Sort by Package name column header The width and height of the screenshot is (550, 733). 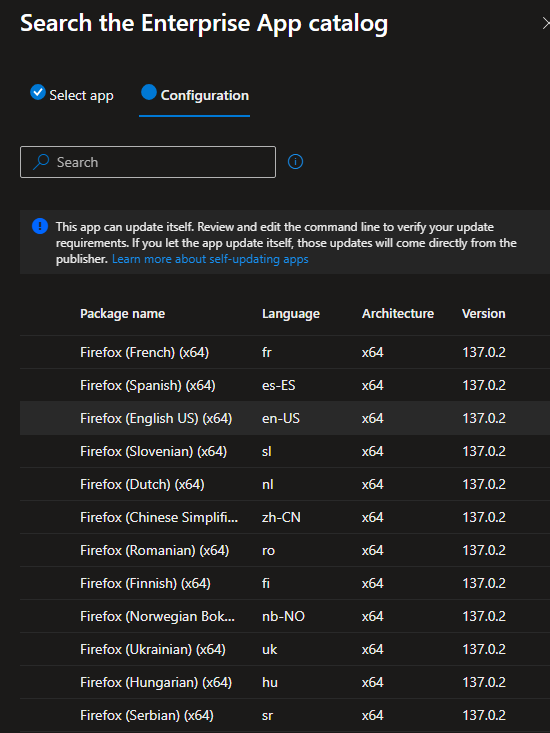[x=122, y=314]
